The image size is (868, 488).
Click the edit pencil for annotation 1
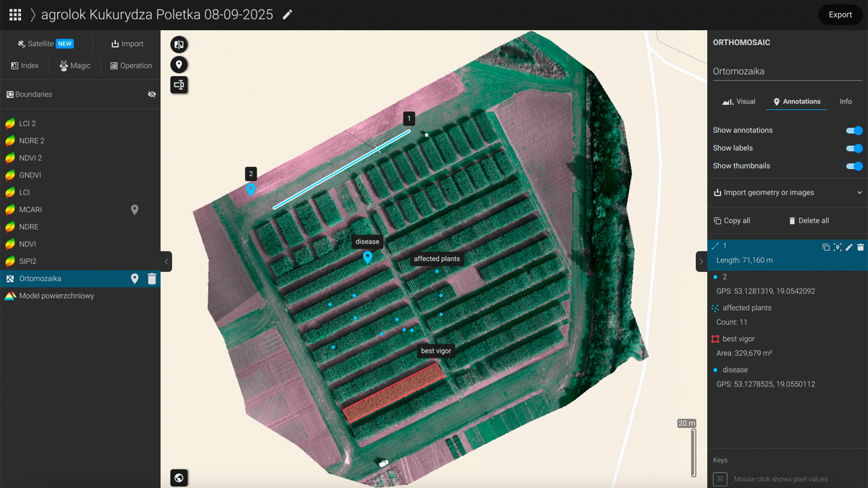849,247
